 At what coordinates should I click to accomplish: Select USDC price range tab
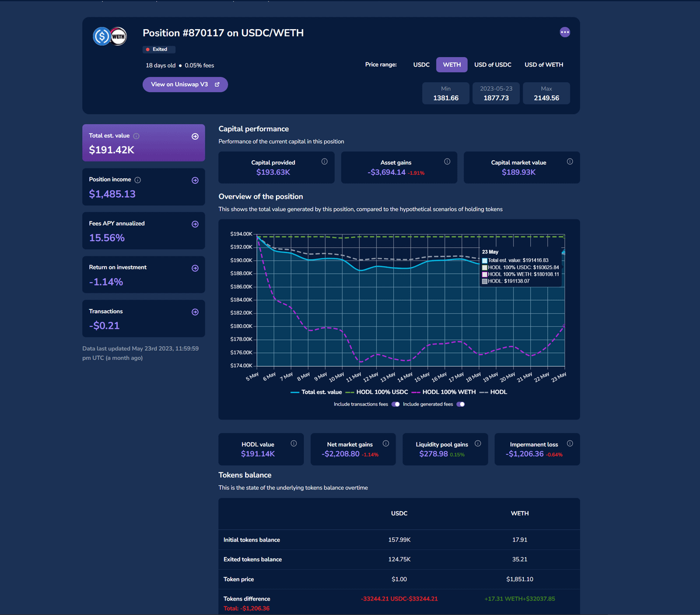pyautogui.click(x=421, y=65)
